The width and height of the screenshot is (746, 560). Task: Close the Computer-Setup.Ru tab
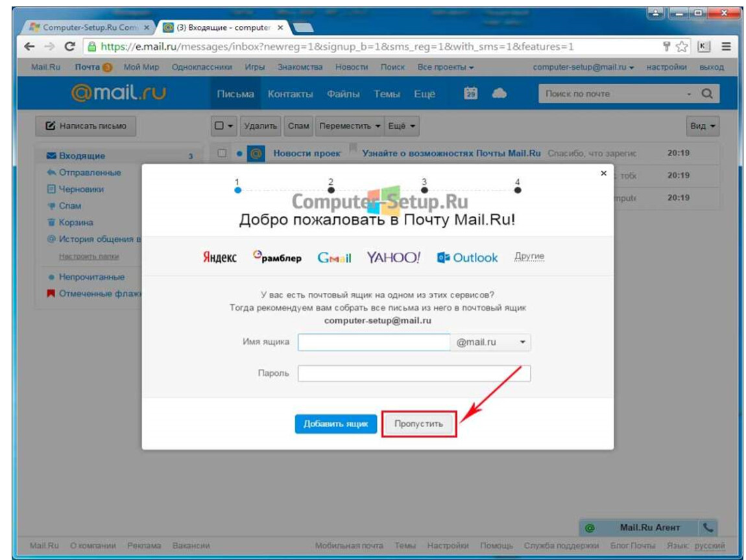pos(147,28)
